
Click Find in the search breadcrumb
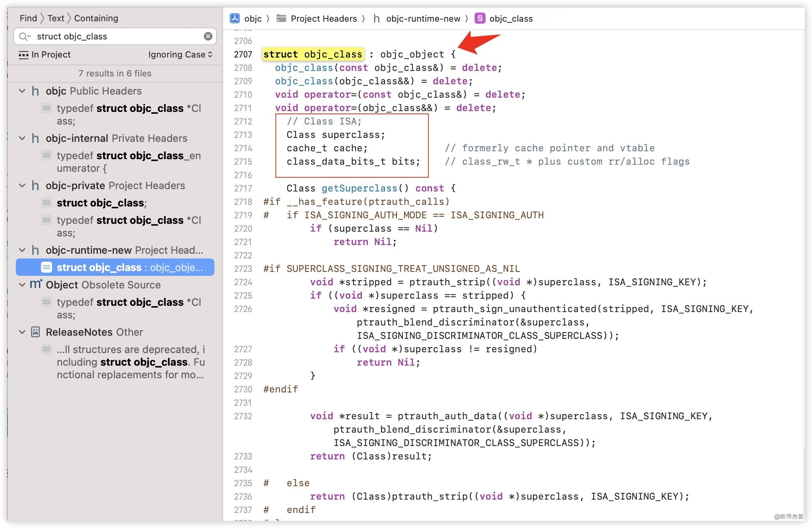[x=28, y=18]
